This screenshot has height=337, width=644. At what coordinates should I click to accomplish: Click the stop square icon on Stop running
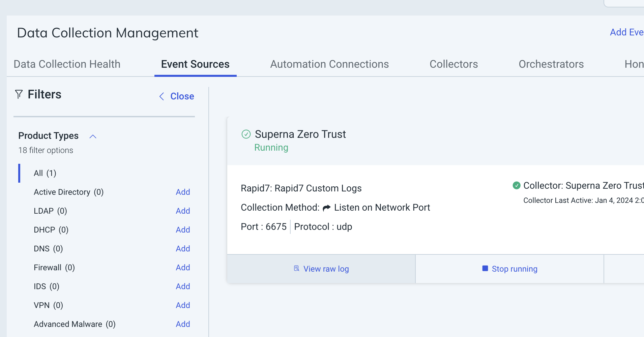(x=485, y=268)
